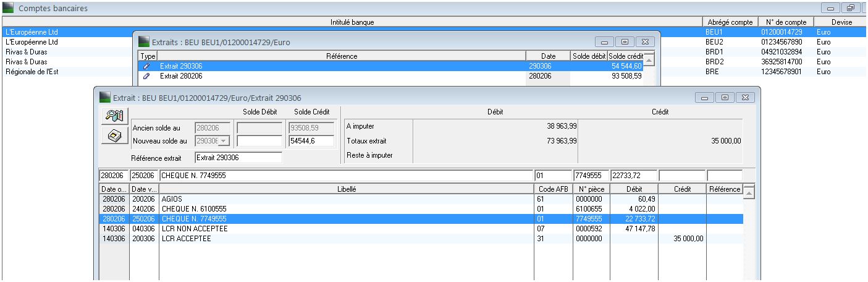Click the search magnifier icon button

point(115,116)
